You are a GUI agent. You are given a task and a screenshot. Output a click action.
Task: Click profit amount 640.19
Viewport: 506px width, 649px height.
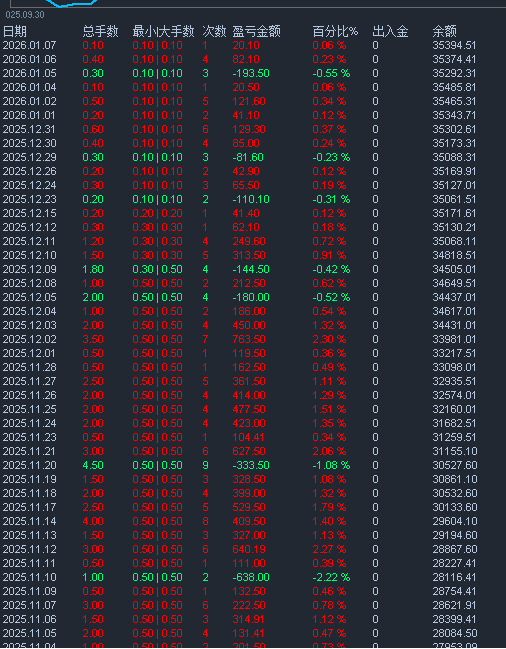click(x=249, y=550)
